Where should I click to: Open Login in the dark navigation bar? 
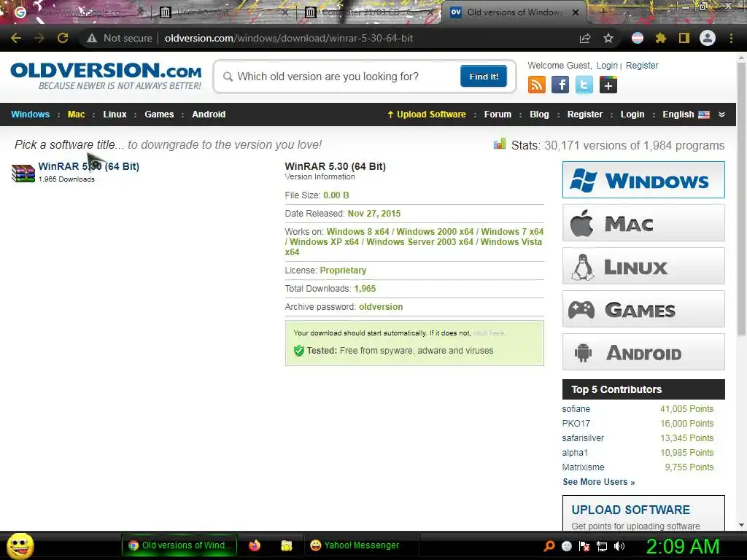coord(632,114)
